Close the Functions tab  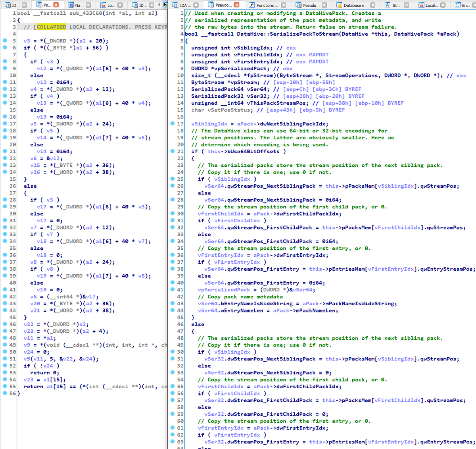pos(284,5)
